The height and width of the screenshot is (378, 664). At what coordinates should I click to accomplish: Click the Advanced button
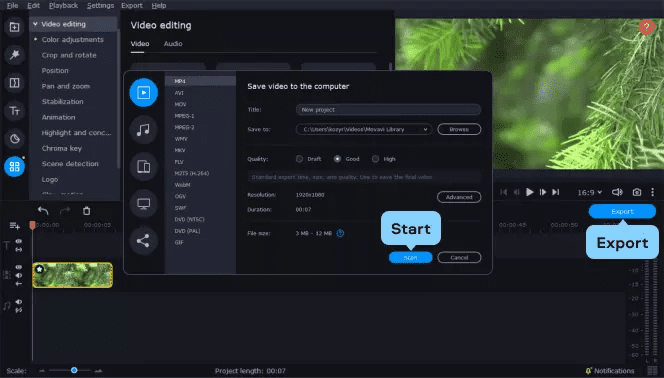[x=459, y=197]
